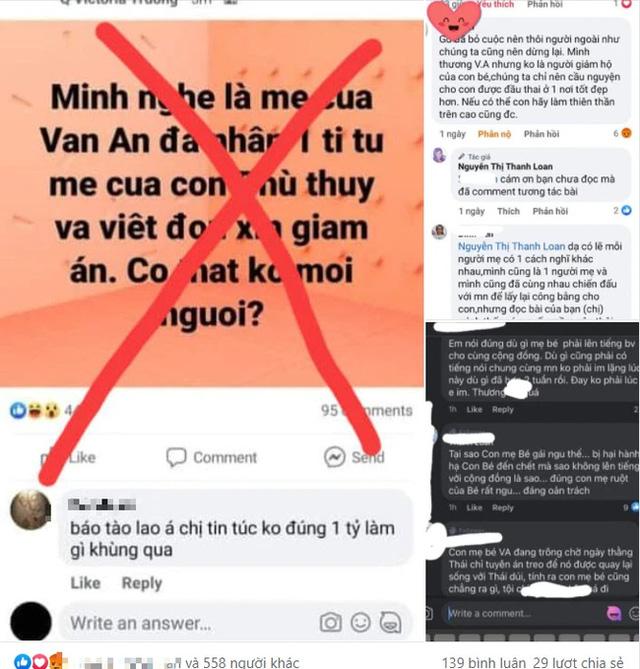The height and width of the screenshot is (669, 640).
Task: Open the emoji smiley picker
Action: (x=360, y=622)
